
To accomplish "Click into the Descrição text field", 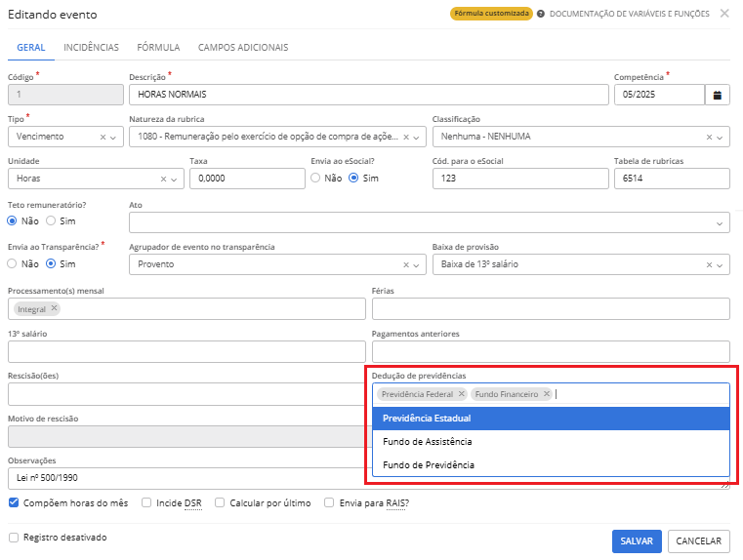I will tap(367, 95).
